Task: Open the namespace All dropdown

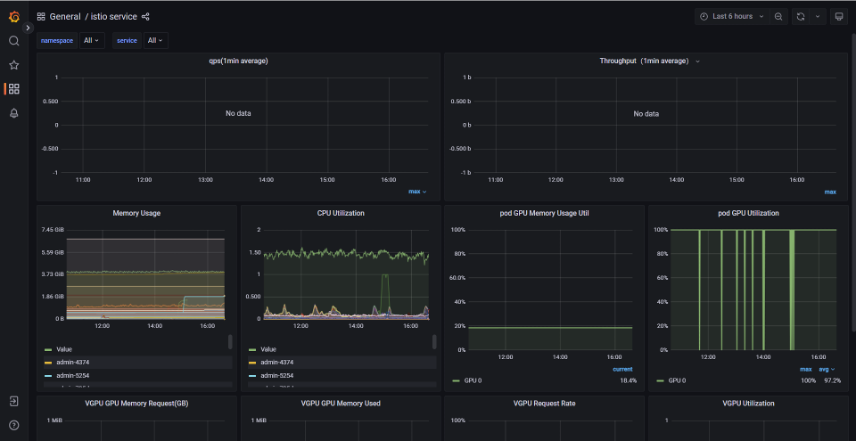Action: pos(92,41)
